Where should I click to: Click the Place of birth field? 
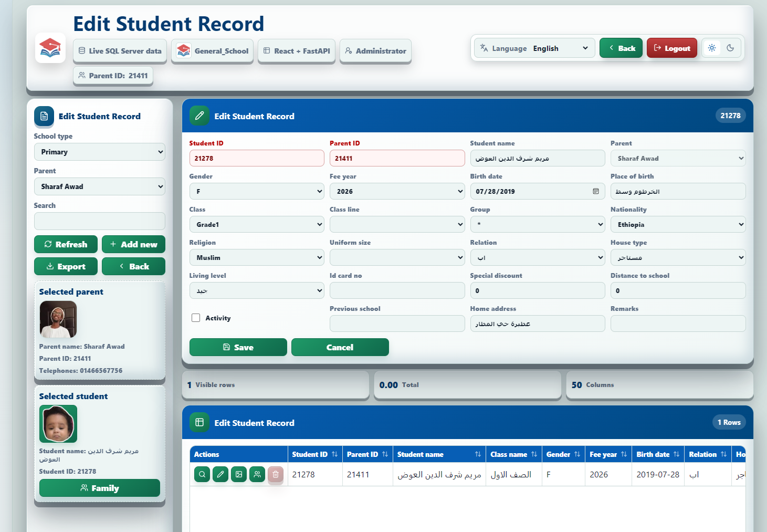(x=678, y=191)
